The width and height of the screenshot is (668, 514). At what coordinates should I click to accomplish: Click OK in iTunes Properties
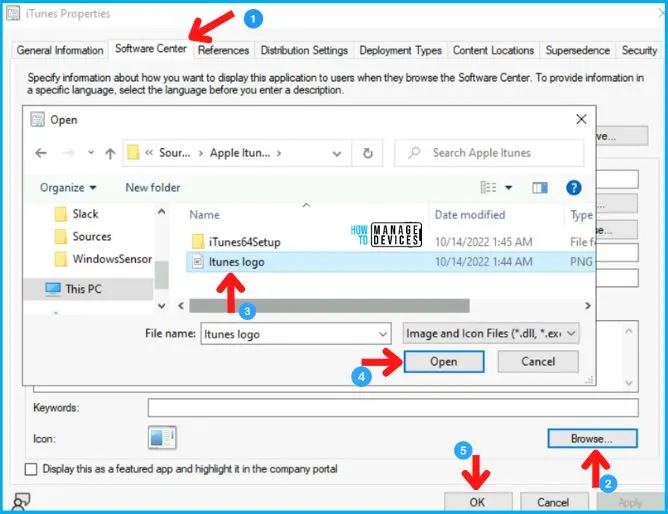pyautogui.click(x=478, y=502)
